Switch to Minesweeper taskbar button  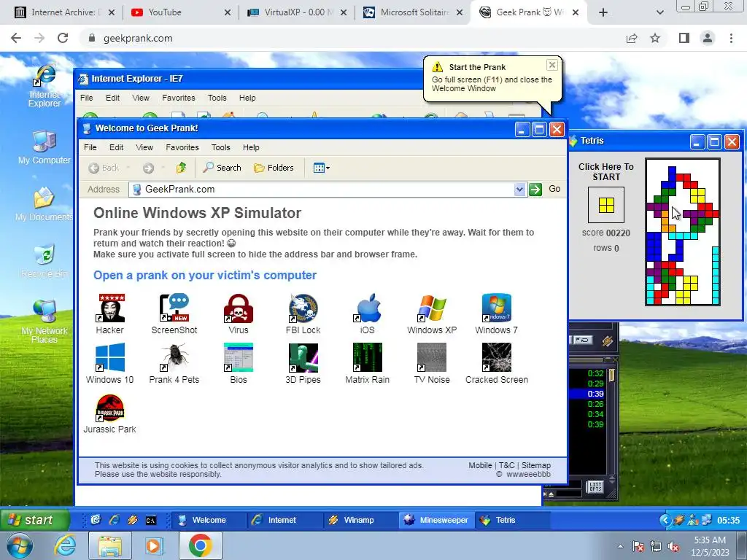[436, 520]
